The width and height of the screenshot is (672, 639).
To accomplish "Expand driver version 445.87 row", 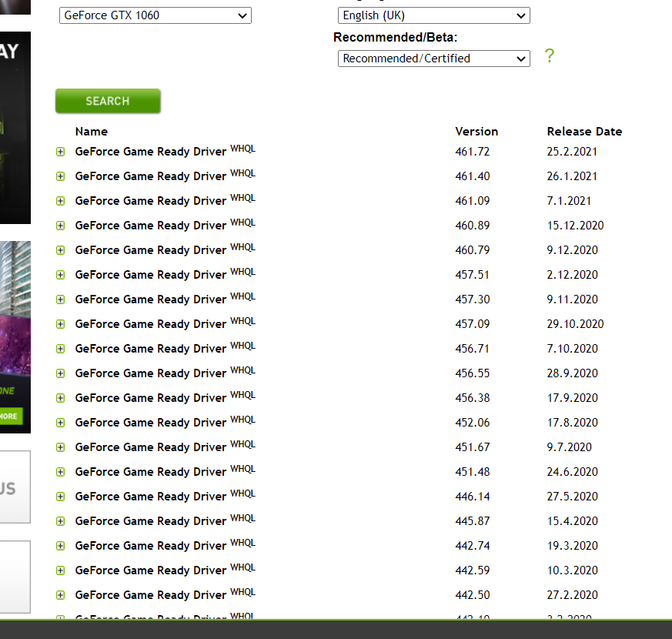I will (x=61, y=521).
